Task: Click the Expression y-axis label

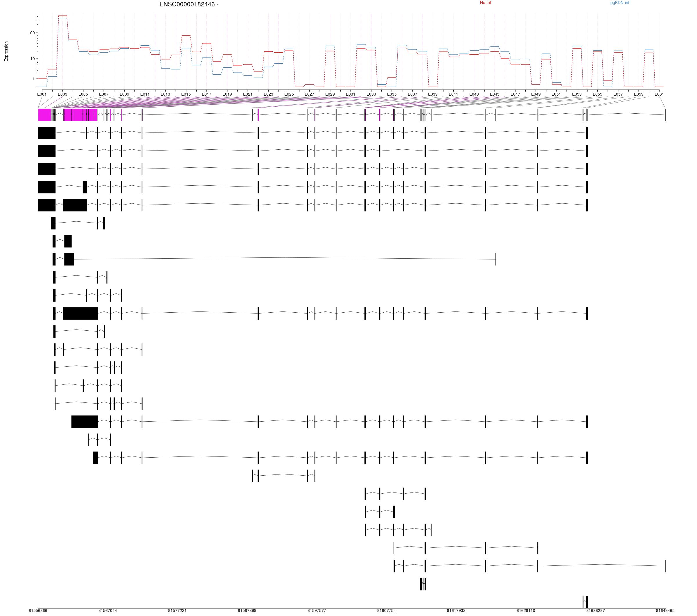Action: [6, 51]
